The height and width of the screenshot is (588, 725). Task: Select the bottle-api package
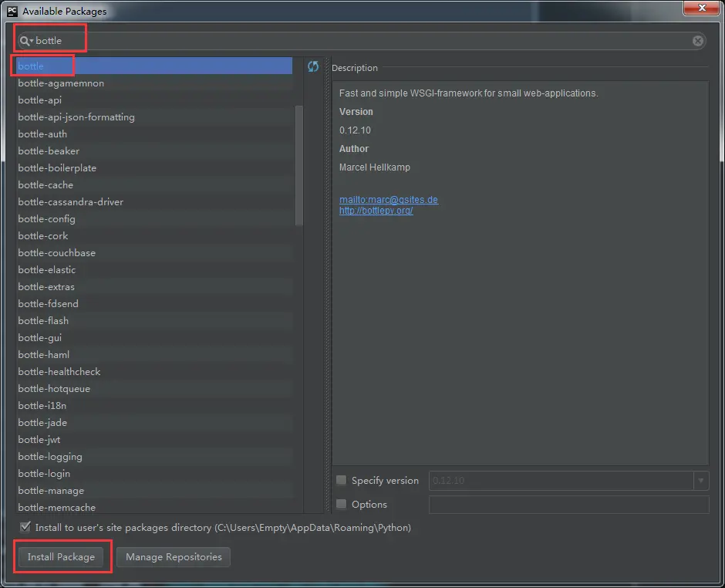154,100
